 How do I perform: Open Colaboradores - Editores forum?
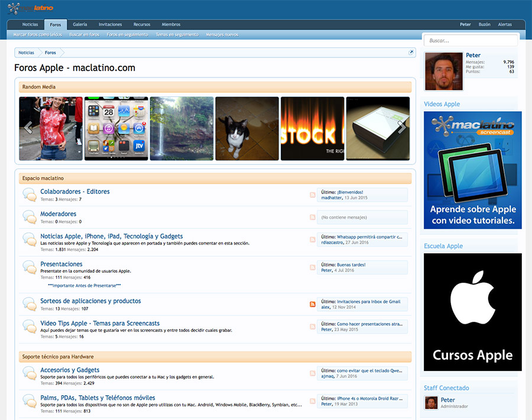[75, 192]
